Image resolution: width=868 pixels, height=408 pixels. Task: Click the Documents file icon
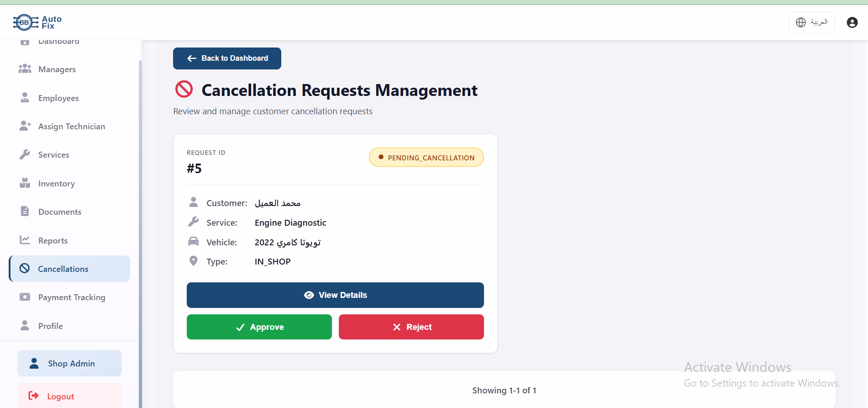pyautogui.click(x=25, y=212)
